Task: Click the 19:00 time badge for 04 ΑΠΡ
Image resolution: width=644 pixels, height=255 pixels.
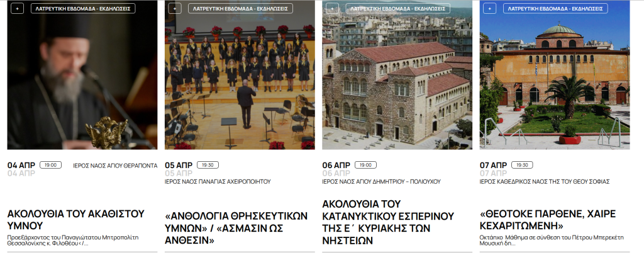Action: pos(50,165)
